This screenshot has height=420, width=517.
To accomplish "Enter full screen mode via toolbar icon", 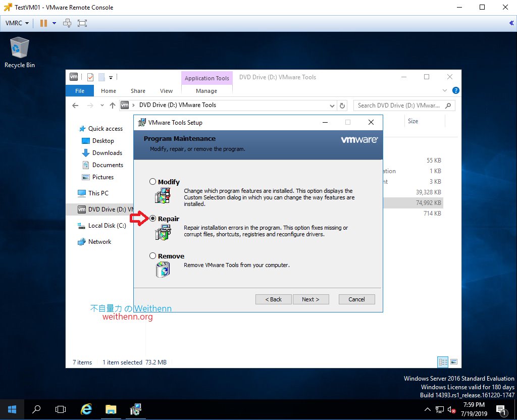I will [82, 23].
